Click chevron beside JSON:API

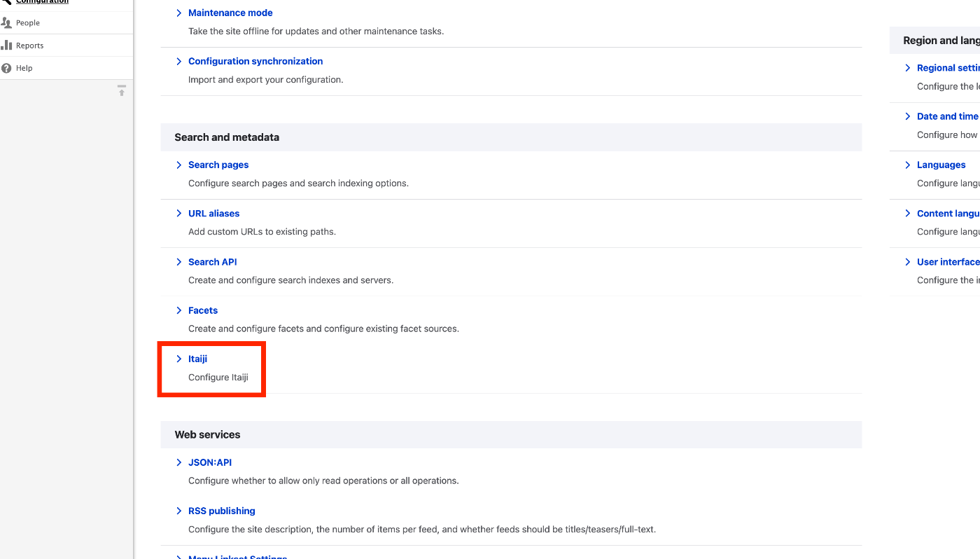pos(179,462)
